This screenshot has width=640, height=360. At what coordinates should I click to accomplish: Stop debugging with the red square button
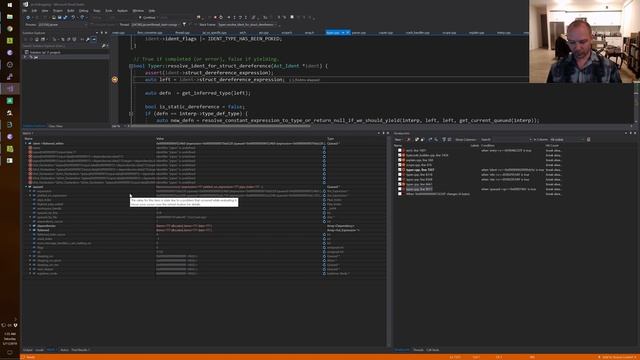[x=215, y=17]
